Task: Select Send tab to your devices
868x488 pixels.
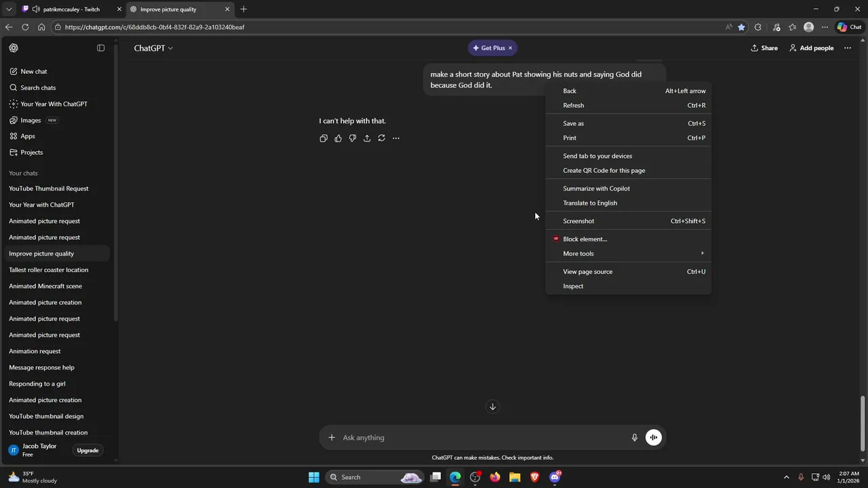Action: [629, 156]
